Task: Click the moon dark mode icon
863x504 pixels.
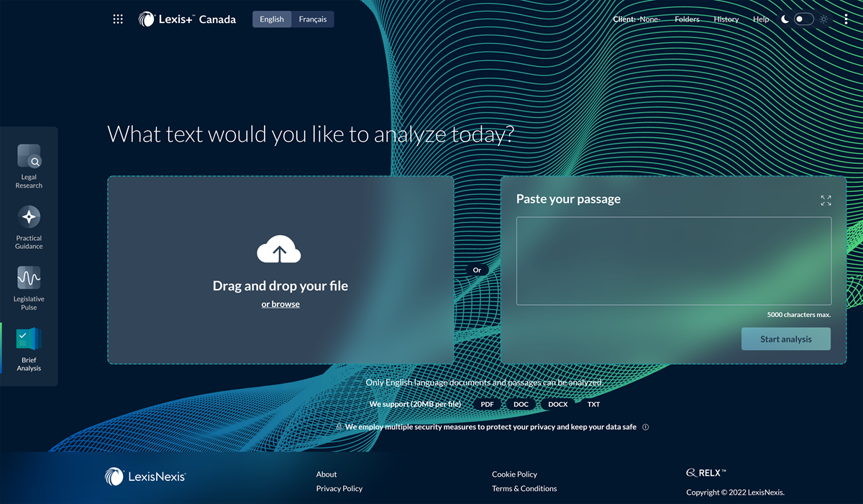Action: 785,19
